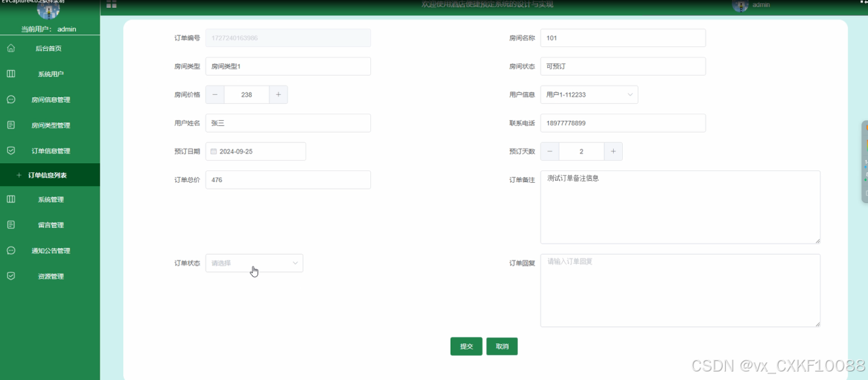The image size is (868, 380).
Task: Click the 订单总价 input field
Action: click(288, 180)
